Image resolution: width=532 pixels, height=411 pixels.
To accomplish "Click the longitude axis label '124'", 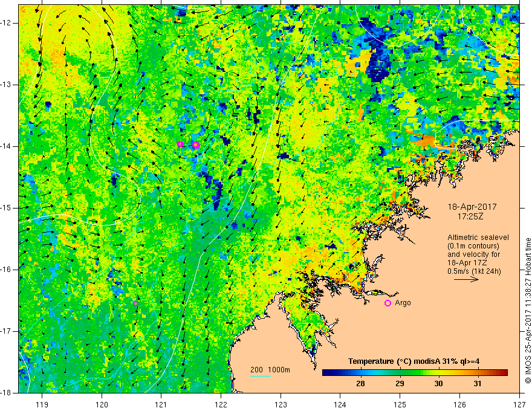I will point(340,404).
